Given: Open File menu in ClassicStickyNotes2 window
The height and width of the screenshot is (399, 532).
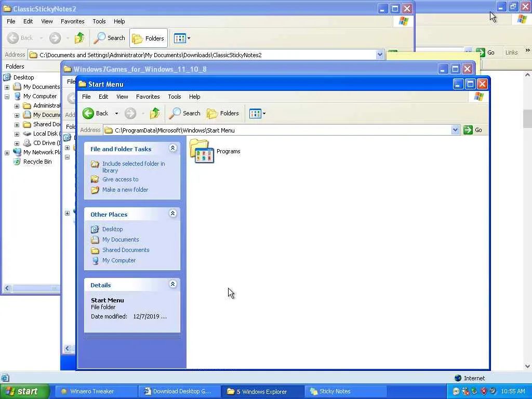Looking at the screenshot, I should click(x=11, y=21).
